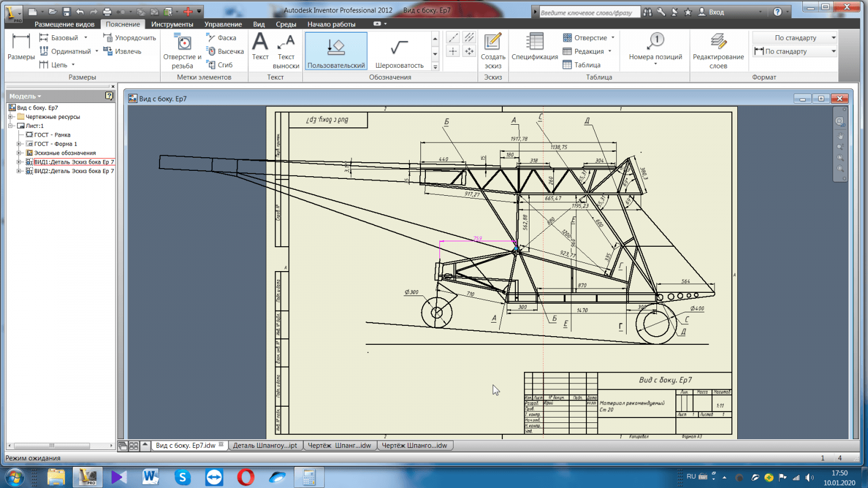Open Opera browser from the taskbar
This screenshot has height=488, width=868.
(x=246, y=477)
